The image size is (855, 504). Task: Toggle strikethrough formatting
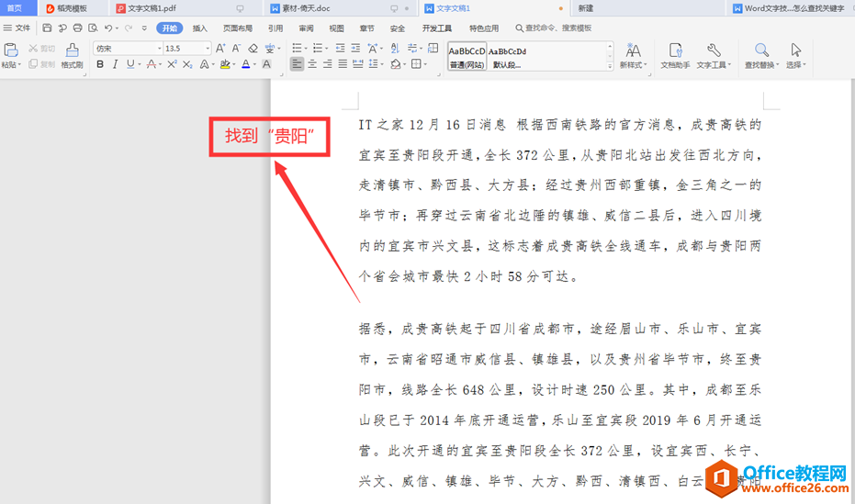[151, 64]
